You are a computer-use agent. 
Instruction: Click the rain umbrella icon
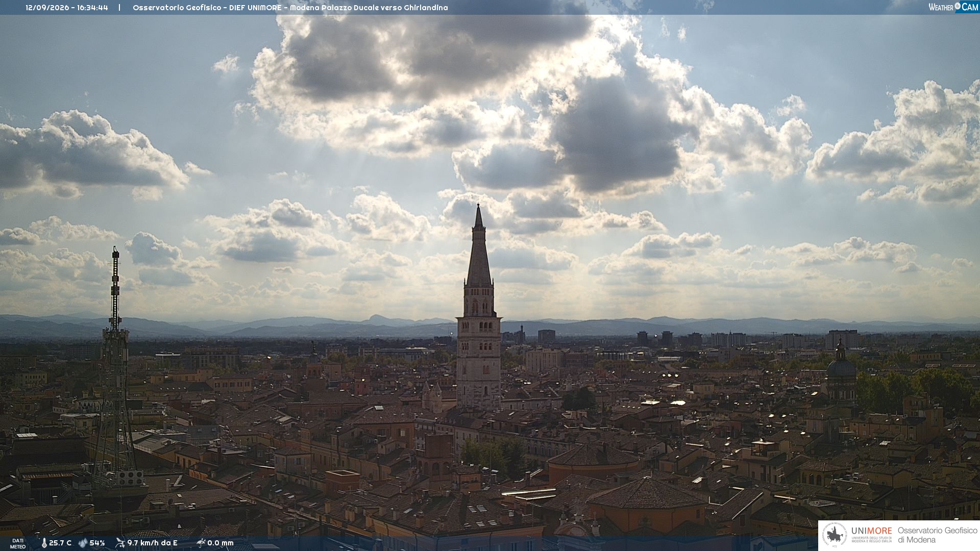(x=201, y=543)
